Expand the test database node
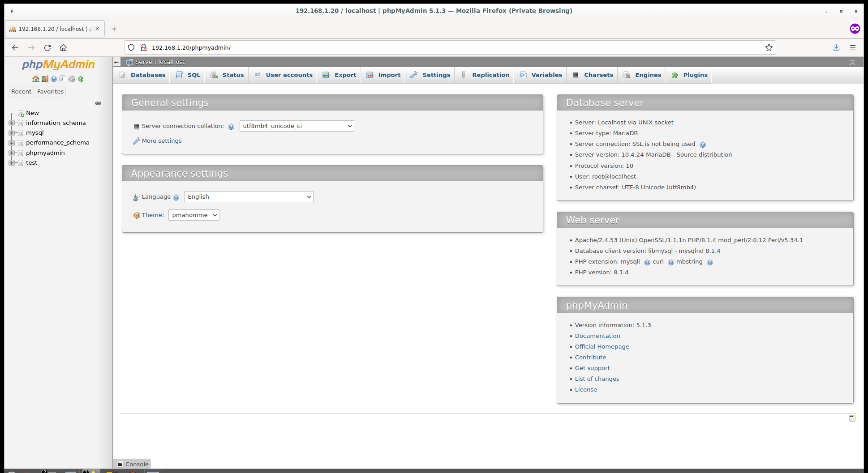 (12, 163)
